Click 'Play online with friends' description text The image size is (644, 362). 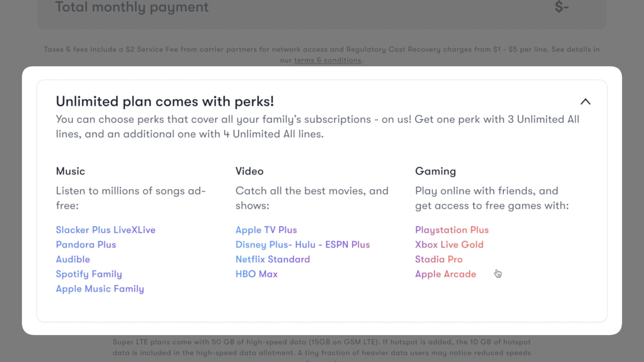coord(492,198)
